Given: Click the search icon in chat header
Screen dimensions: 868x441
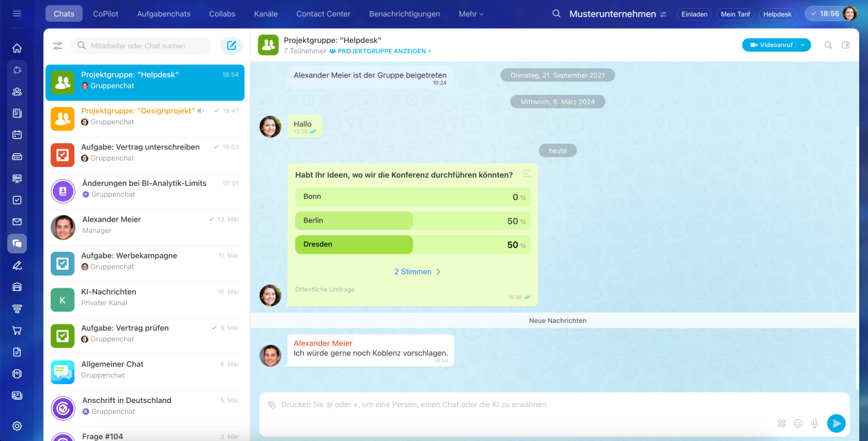Looking at the screenshot, I should (x=828, y=45).
